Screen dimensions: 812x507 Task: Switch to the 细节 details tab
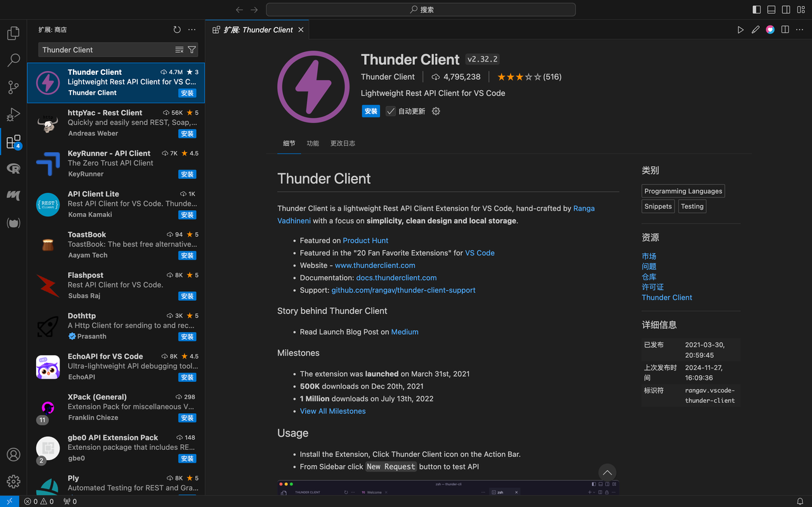pos(289,143)
